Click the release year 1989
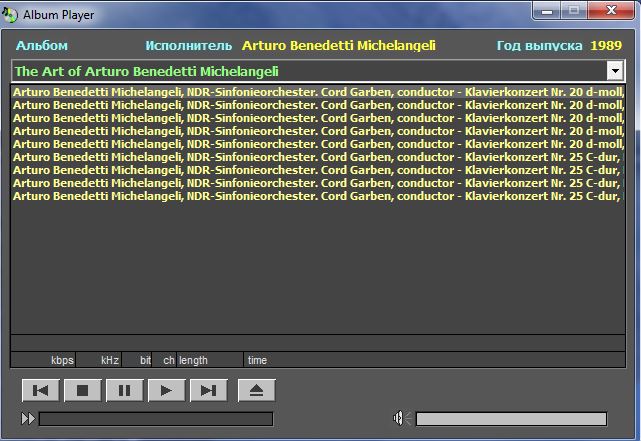 point(606,45)
